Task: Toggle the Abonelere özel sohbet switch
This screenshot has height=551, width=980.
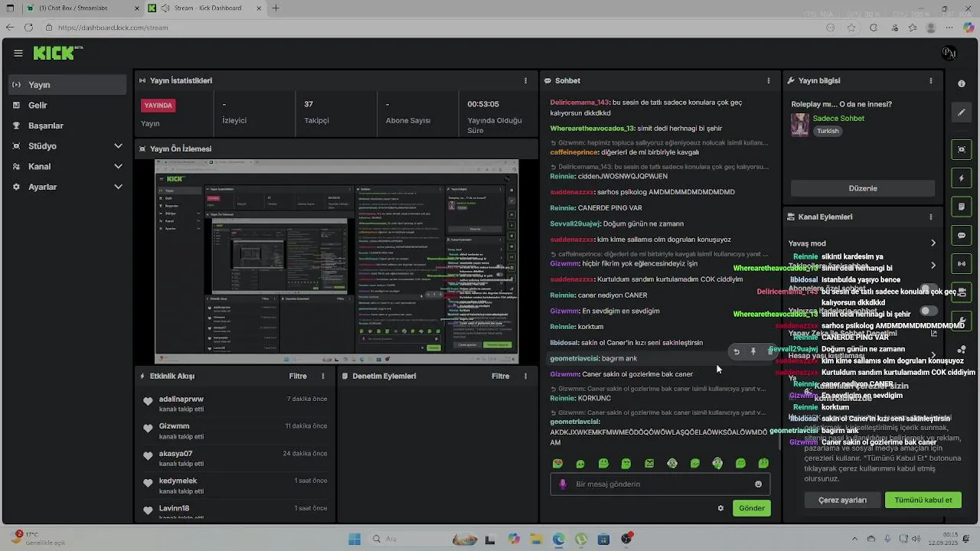Action: [929, 289]
